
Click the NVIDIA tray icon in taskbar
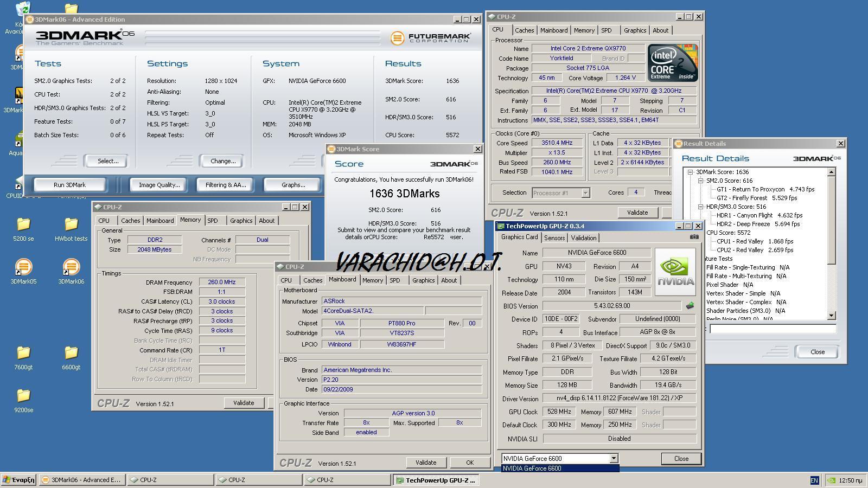pos(831,480)
